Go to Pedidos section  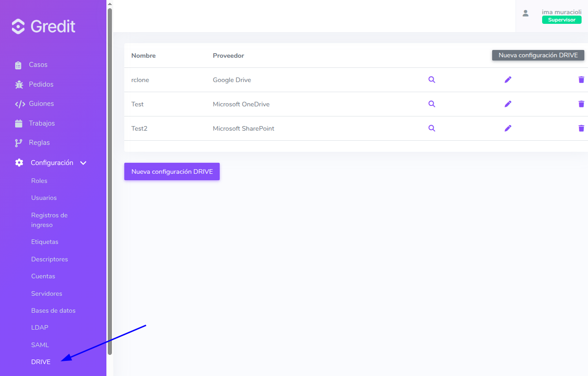(41, 84)
